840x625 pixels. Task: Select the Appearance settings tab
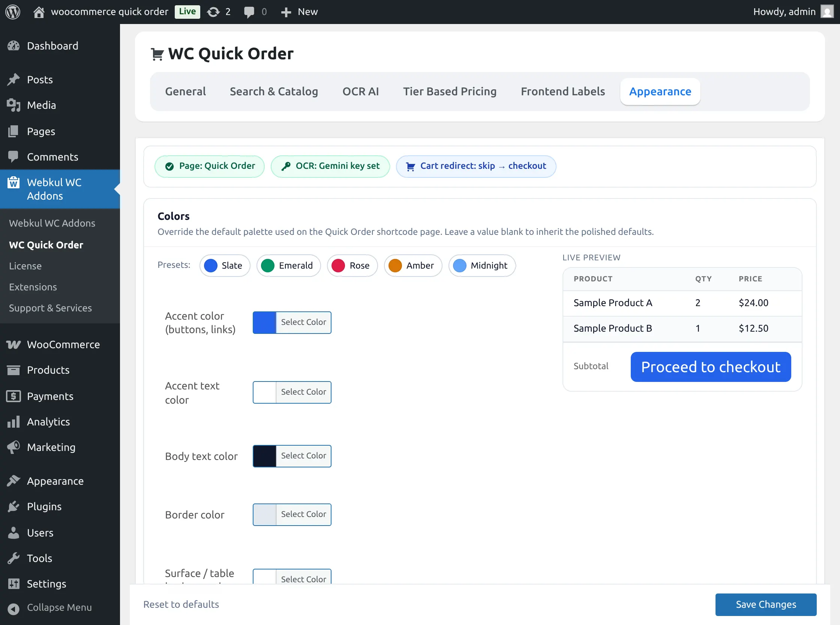[x=660, y=91]
